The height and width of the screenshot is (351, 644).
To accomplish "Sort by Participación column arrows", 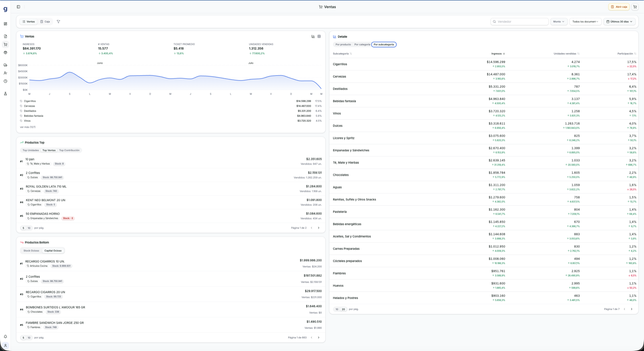I will 635,54.
